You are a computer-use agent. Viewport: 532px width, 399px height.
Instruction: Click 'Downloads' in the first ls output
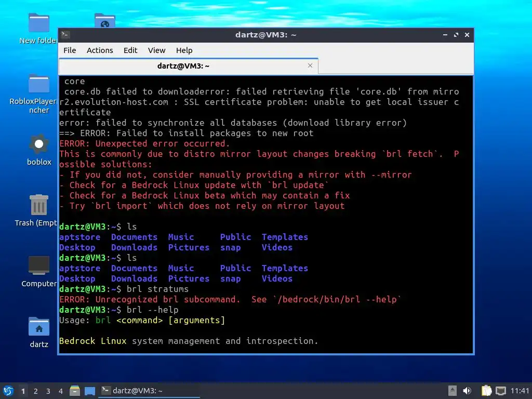(135, 248)
